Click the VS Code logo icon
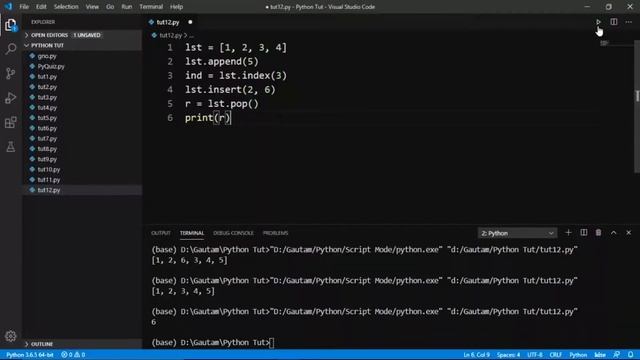This screenshot has height=360, width=640. tap(8, 7)
